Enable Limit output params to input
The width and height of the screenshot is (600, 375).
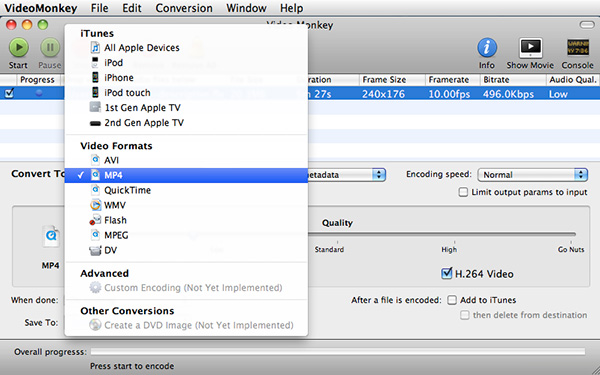463,192
